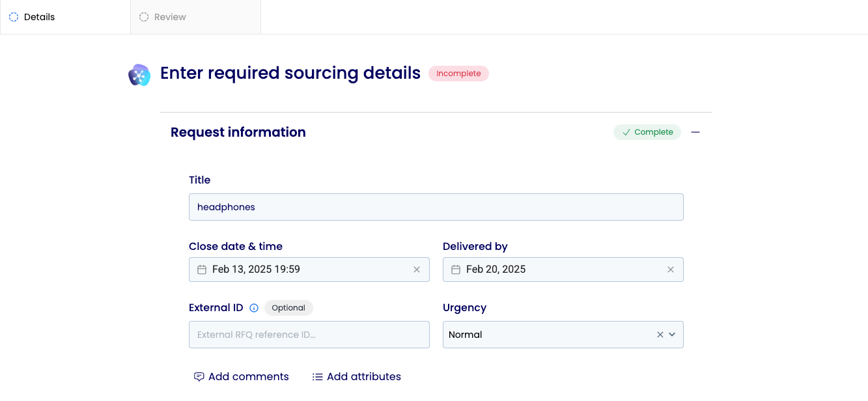Switch to the Review tab
This screenshot has width=868, height=401.
tap(195, 17)
